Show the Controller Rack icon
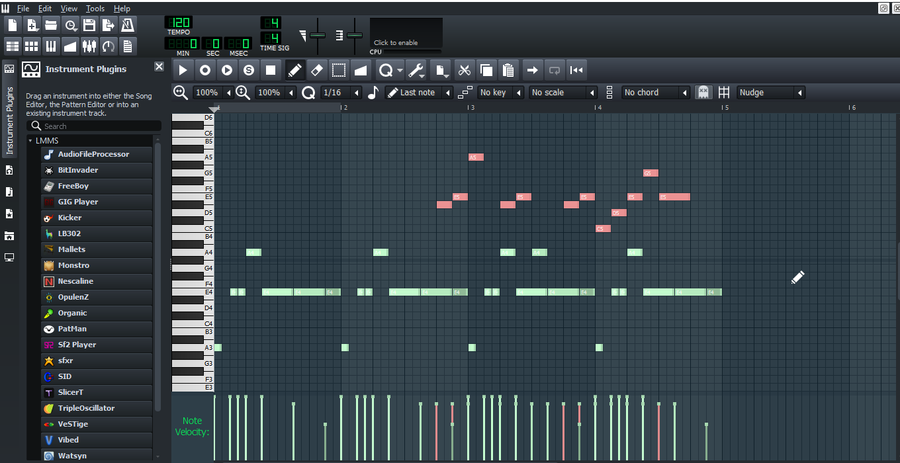Image resolution: width=900 pixels, height=463 pixels. tap(108, 46)
